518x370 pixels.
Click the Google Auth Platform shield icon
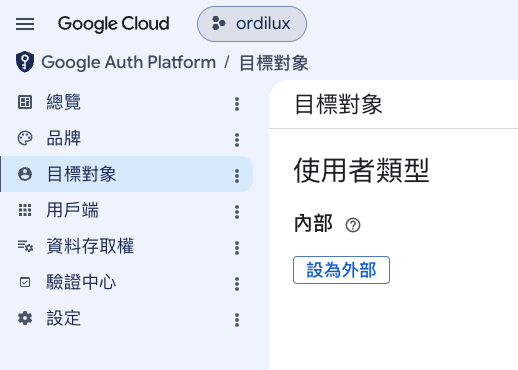tap(25, 62)
